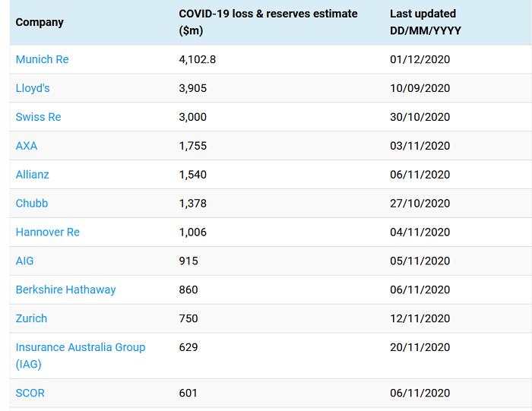Select the date 04/11/2020
This screenshot has height=411, width=532.
pyautogui.click(x=420, y=232)
